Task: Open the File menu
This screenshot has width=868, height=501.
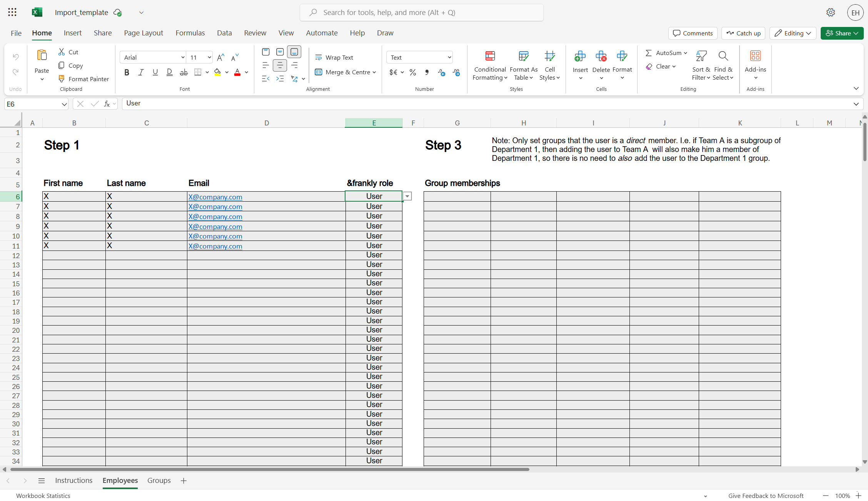Action: pos(16,33)
